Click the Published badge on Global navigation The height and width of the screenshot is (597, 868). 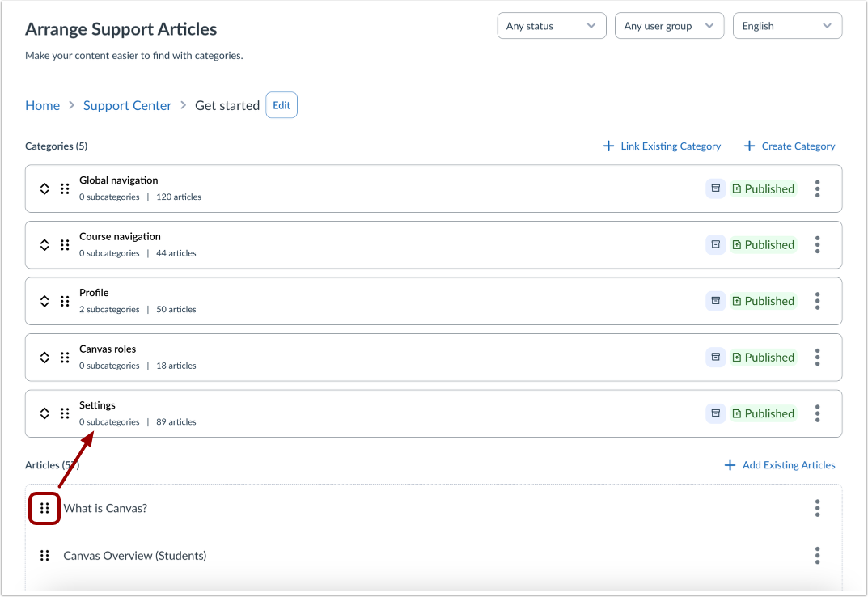click(763, 188)
